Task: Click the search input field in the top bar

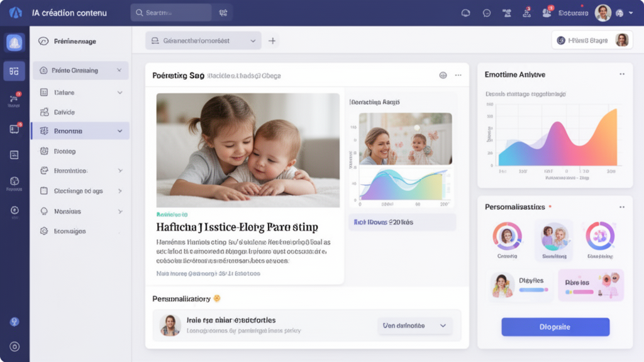Action: click(x=171, y=12)
